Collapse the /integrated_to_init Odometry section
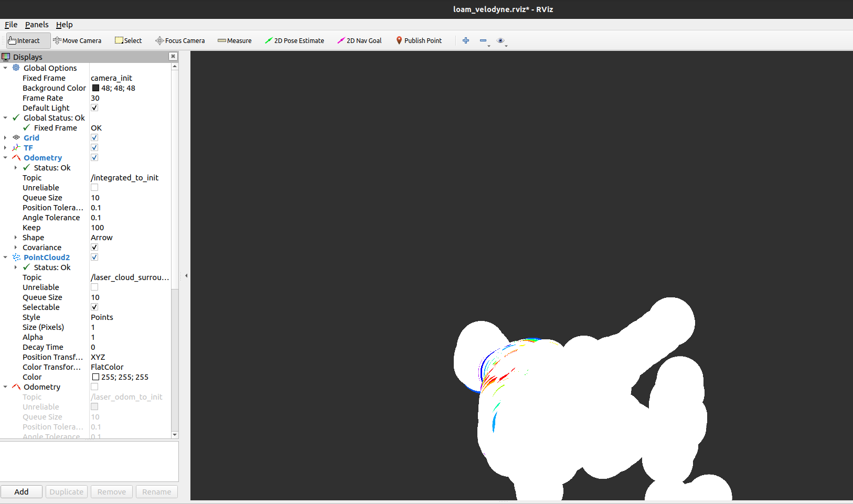 (x=5, y=157)
